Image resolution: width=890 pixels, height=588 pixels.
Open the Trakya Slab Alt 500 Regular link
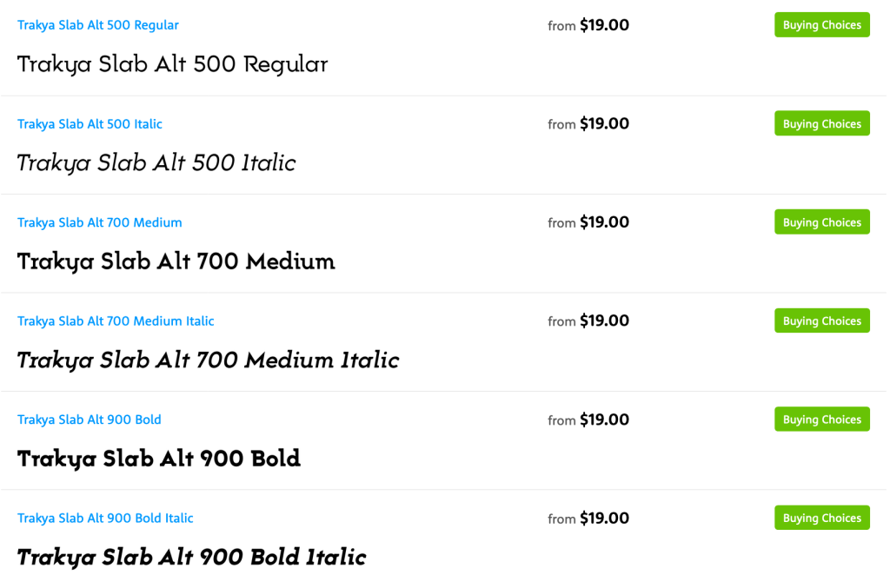point(98,25)
